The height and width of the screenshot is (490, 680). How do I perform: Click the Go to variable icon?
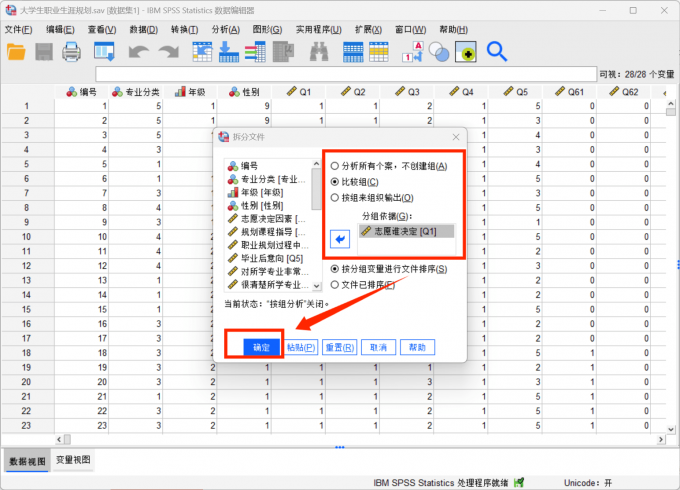pyautogui.click(x=229, y=52)
